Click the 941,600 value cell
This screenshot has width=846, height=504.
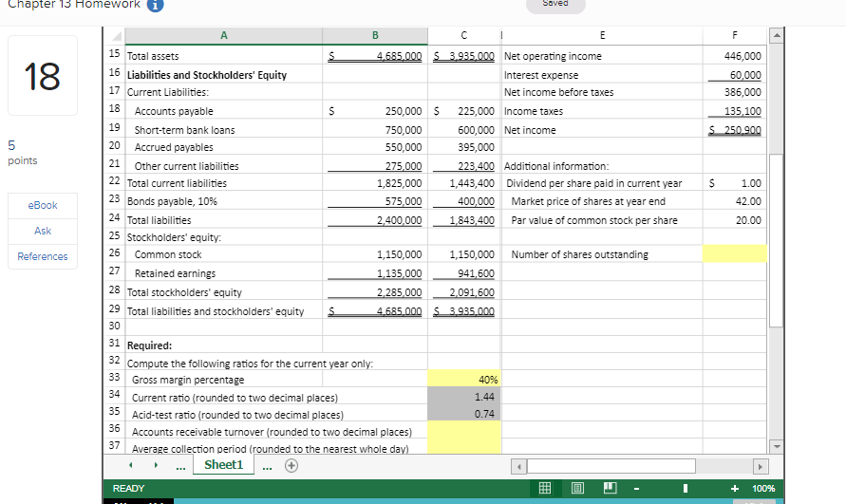pos(464,273)
